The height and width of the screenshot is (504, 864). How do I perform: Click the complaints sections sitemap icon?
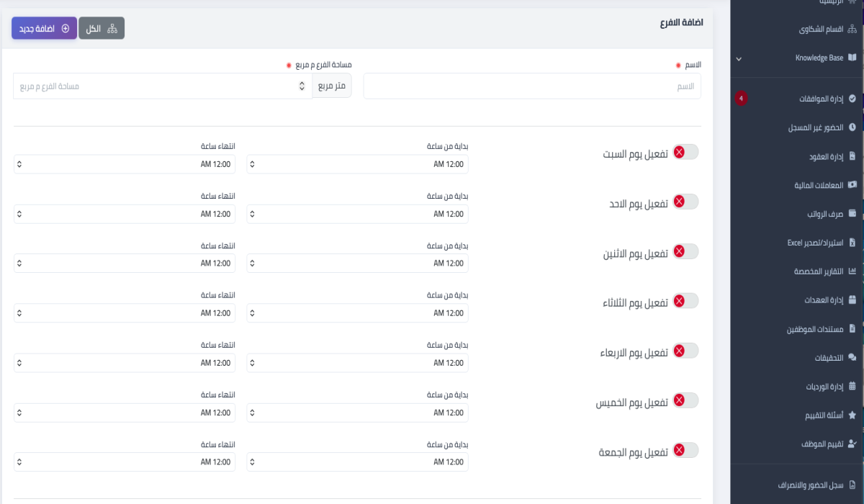[852, 30]
